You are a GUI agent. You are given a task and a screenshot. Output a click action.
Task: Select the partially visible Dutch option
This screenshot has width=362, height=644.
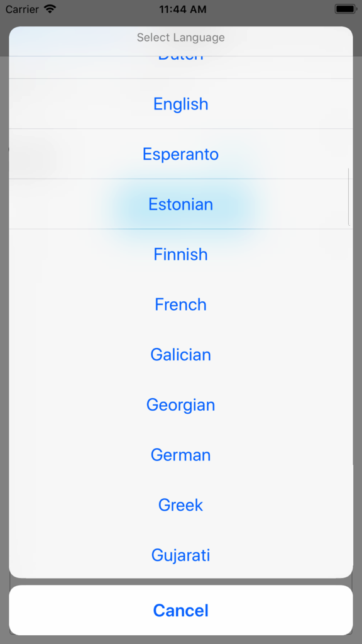[180, 55]
